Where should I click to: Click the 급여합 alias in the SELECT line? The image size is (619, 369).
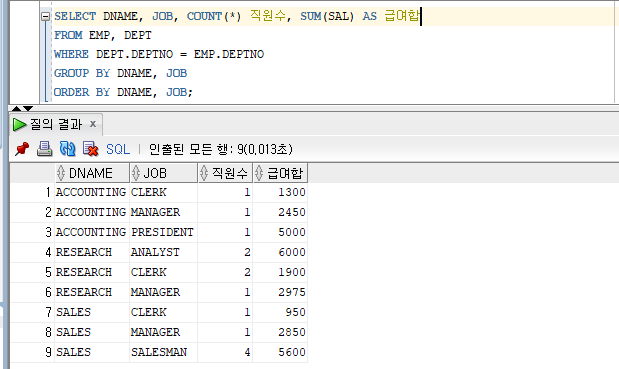click(401, 16)
